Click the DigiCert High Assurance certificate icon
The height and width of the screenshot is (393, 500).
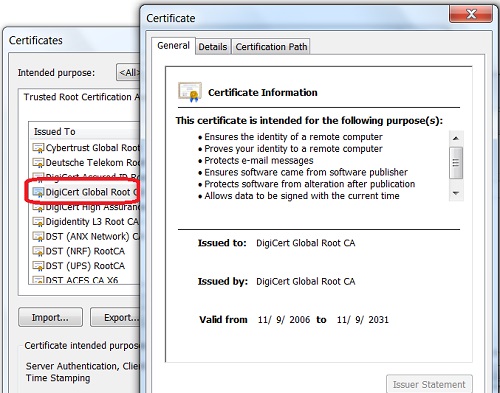[x=38, y=207]
